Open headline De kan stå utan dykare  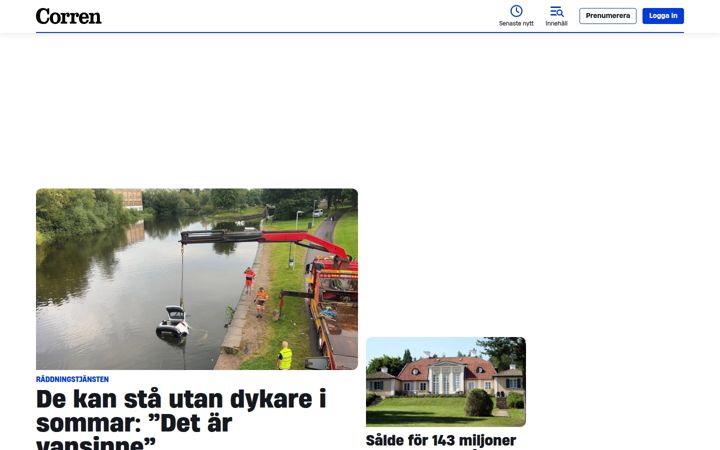181,419
